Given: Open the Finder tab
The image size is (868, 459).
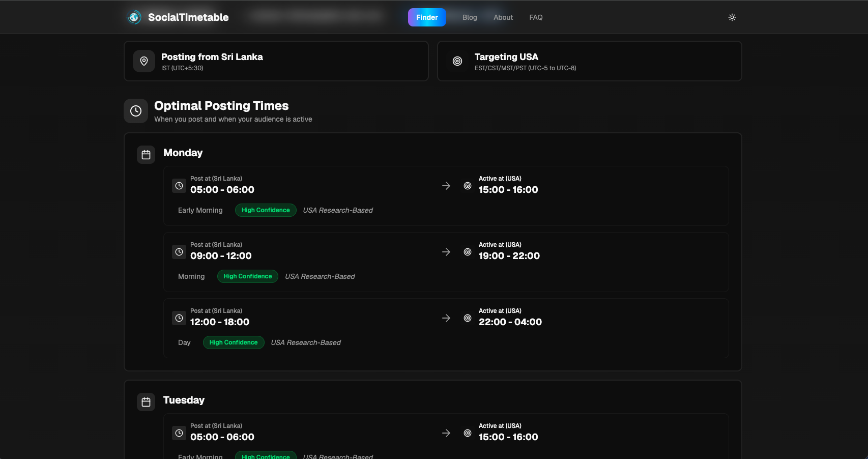Looking at the screenshot, I should [426, 17].
